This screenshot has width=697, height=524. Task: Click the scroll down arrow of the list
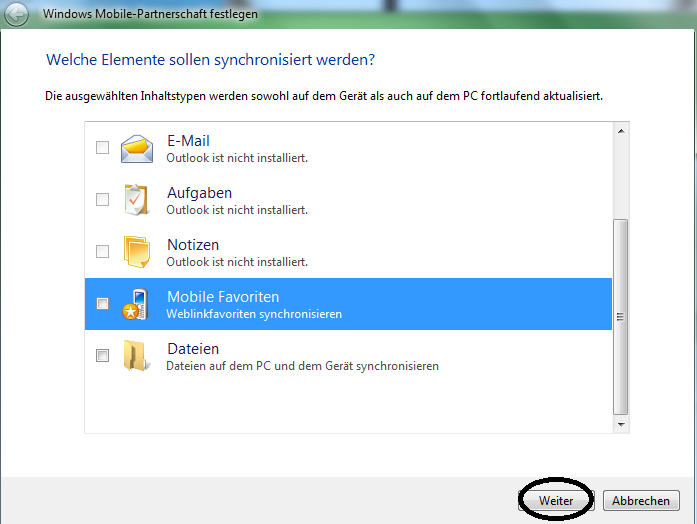[621, 424]
